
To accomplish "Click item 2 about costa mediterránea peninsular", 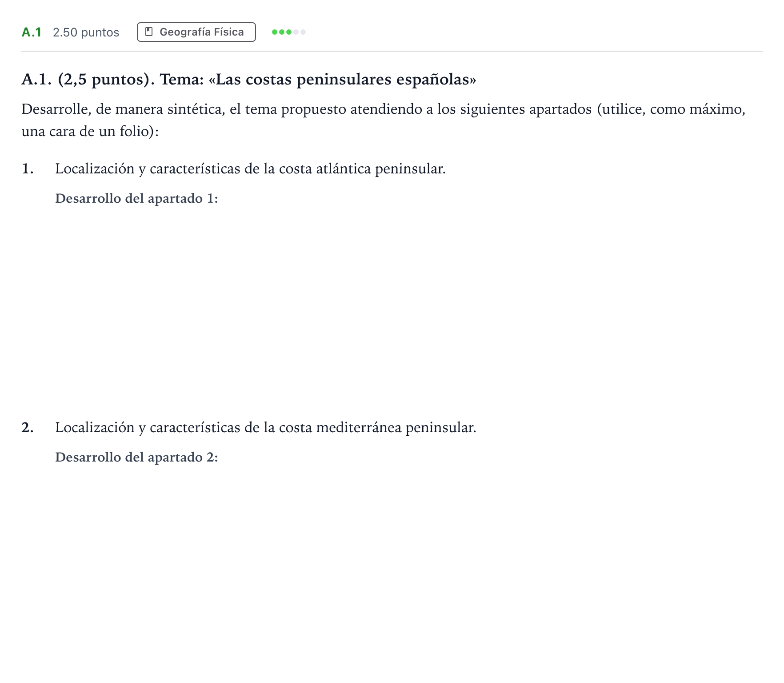I will 265,428.
